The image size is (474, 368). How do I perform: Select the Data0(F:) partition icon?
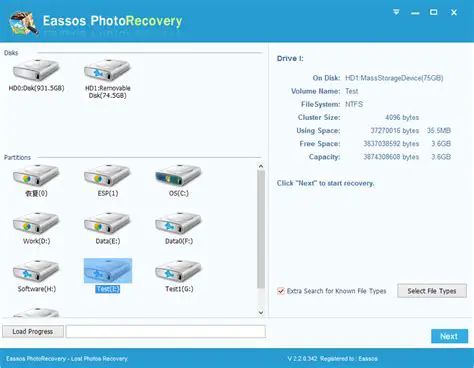pyautogui.click(x=178, y=223)
